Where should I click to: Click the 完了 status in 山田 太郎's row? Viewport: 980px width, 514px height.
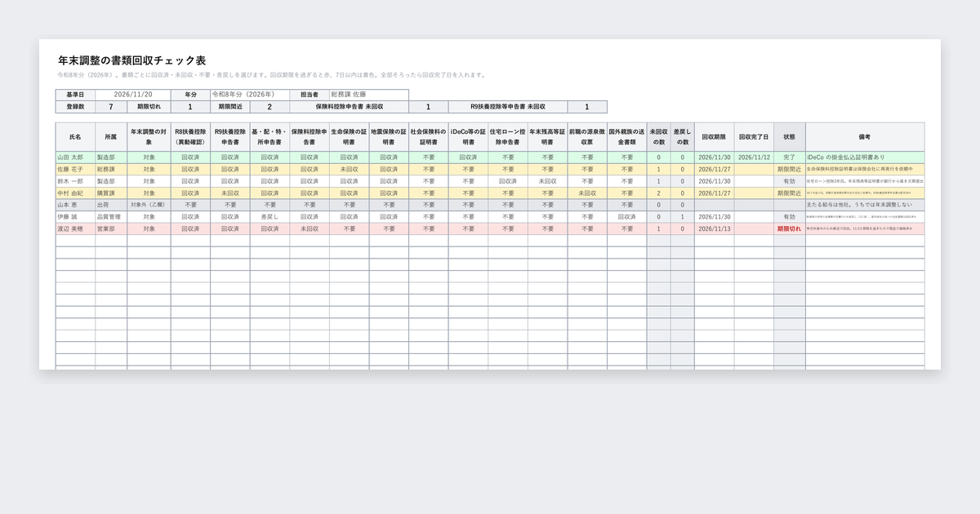(x=789, y=157)
